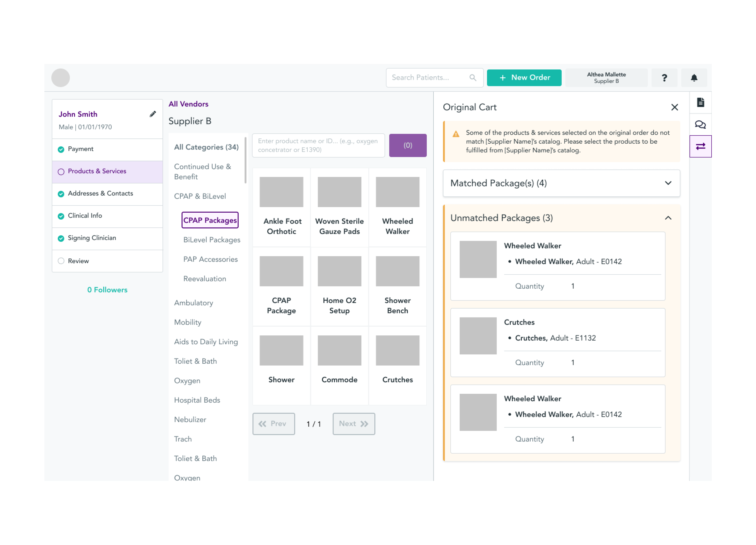756x545 pixels.
Task: Click the Next page button
Action: (354, 424)
